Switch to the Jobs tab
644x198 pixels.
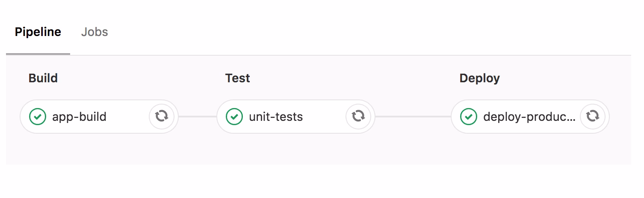click(95, 32)
